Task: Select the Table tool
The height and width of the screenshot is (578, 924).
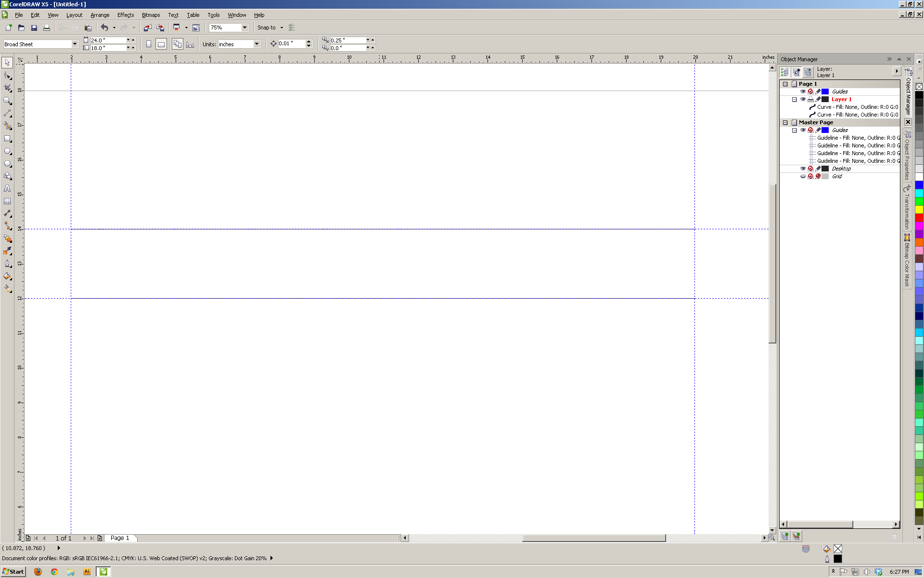Action: [7, 201]
